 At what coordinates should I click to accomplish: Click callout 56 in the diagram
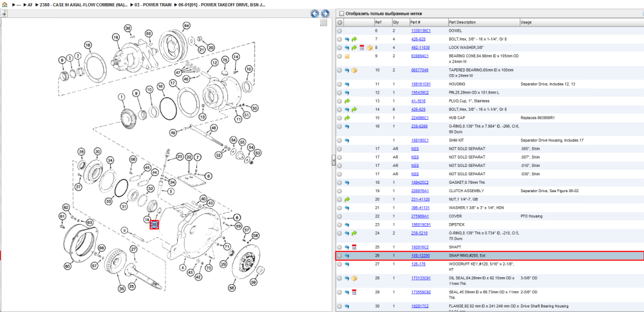pyautogui.click(x=232, y=288)
